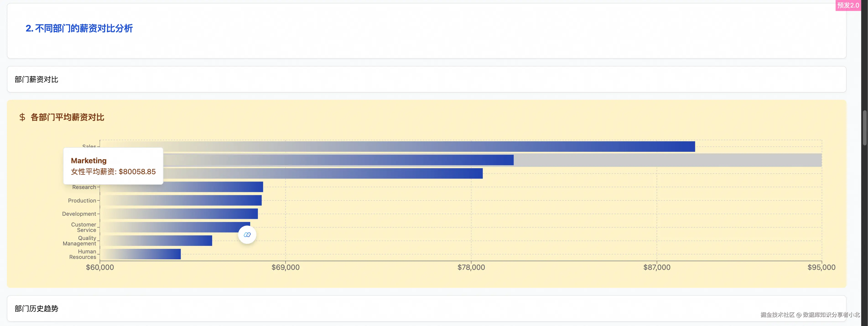Click the Sales bar in chart

point(398,146)
